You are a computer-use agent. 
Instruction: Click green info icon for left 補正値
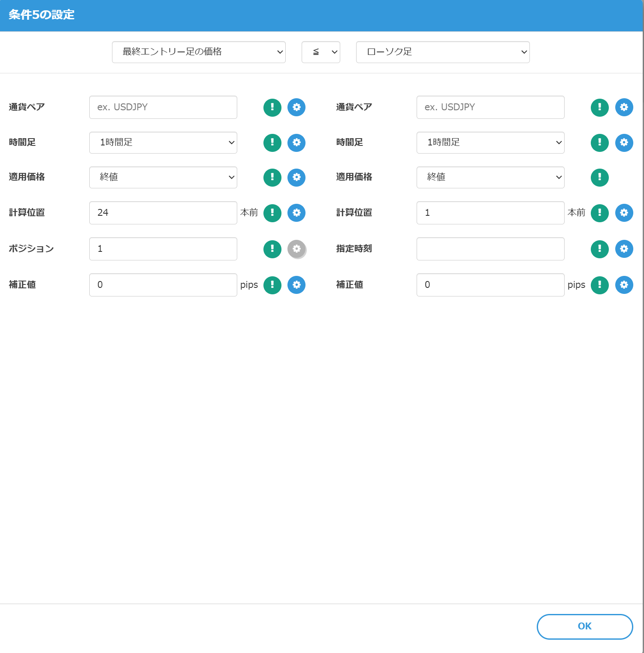coord(272,285)
